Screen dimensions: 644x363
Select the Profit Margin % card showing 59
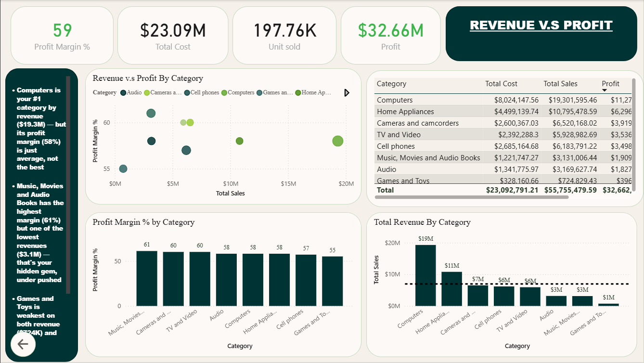(x=62, y=36)
